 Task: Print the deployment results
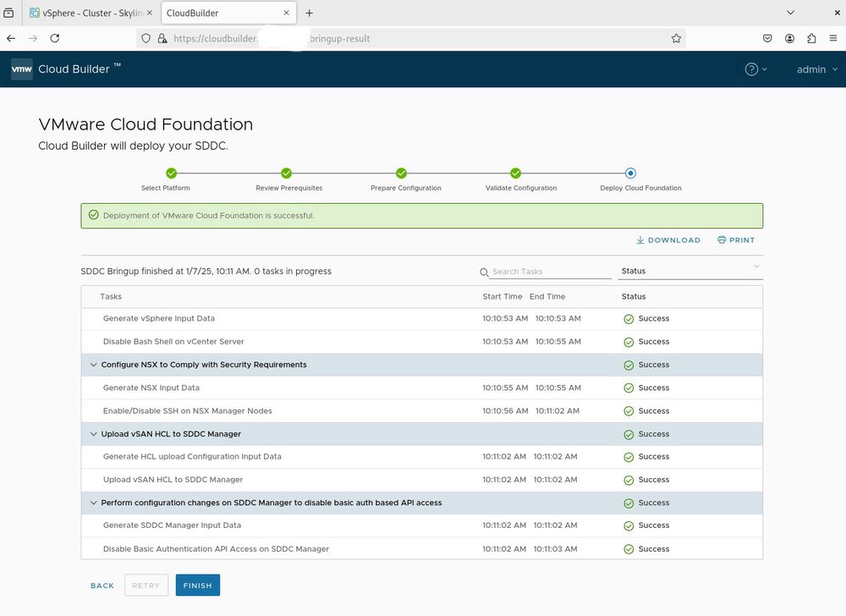736,240
